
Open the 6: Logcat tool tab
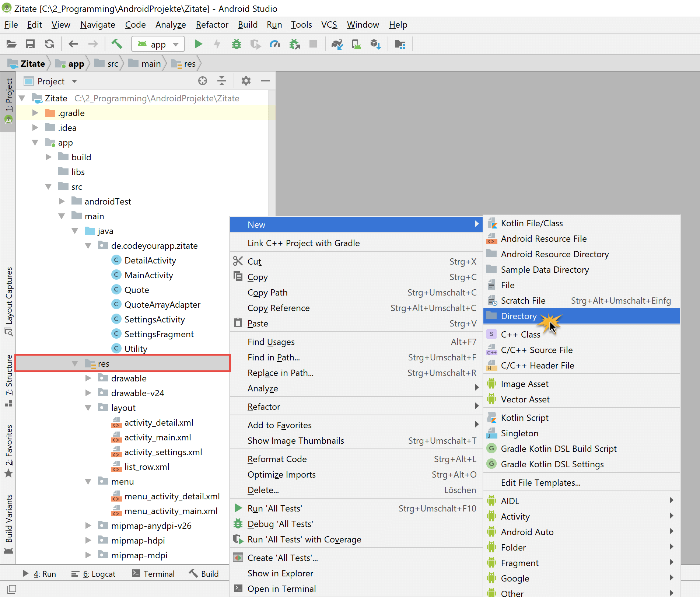pyautogui.click(x=93, y=574)
